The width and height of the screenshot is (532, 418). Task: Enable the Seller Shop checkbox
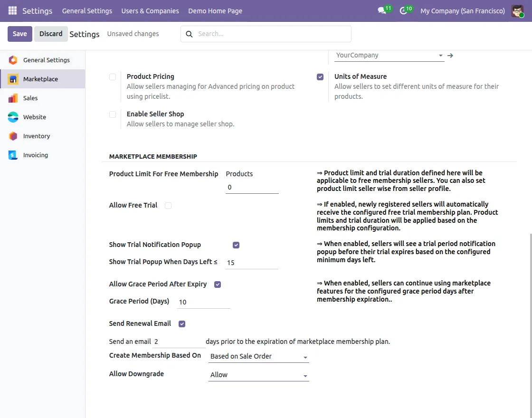(113, 114)
